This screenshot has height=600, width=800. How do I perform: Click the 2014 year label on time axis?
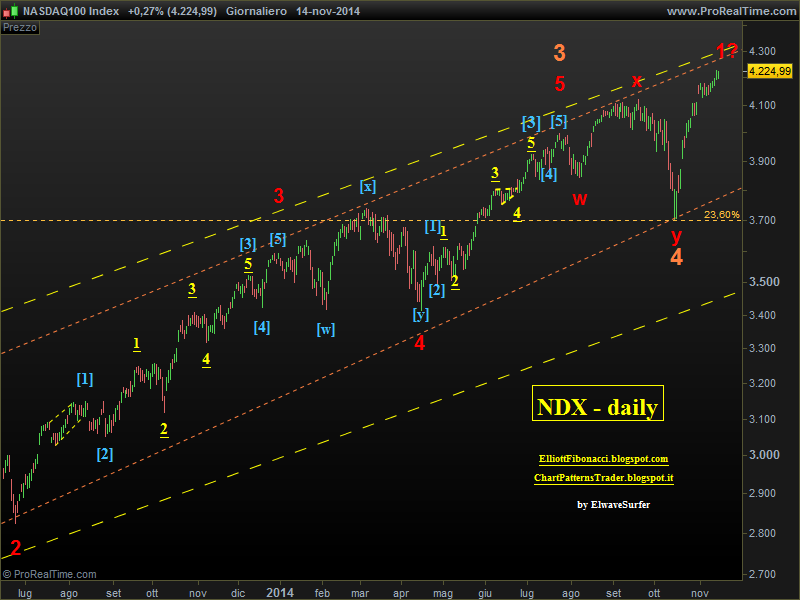tap(280, 592)
